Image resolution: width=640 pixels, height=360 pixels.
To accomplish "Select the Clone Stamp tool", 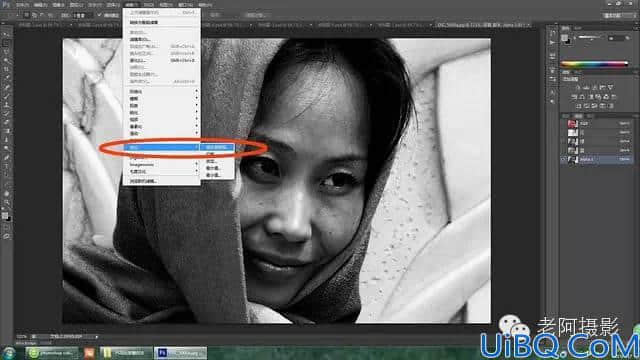I will click(x=6, y=105).
